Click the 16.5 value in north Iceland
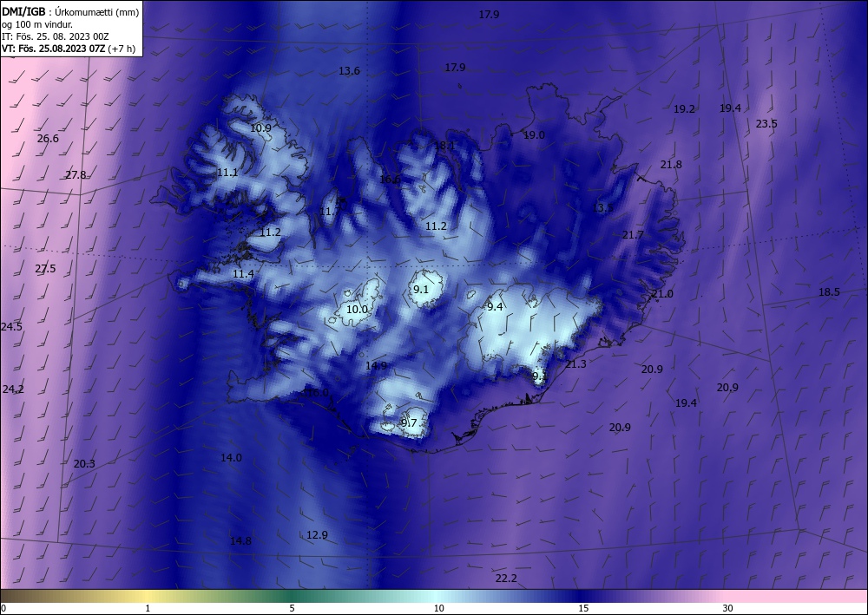The image size is (868, 615). click(x=391, y=180)
